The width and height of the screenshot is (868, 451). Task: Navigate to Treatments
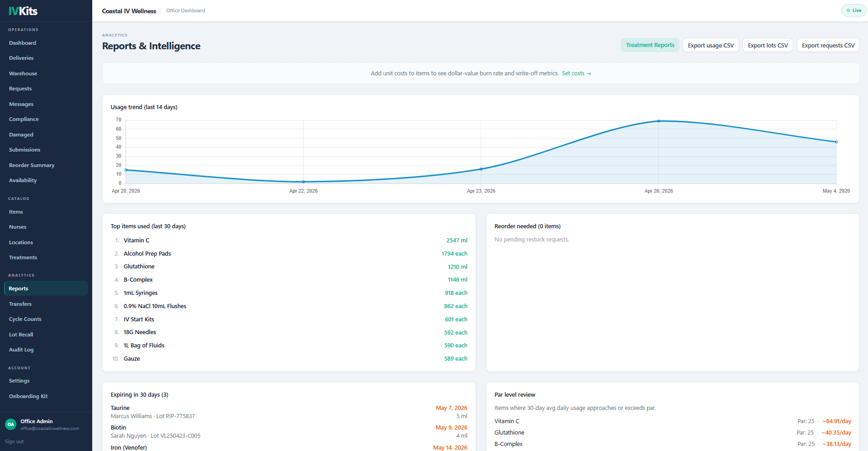tap(23, 257)
